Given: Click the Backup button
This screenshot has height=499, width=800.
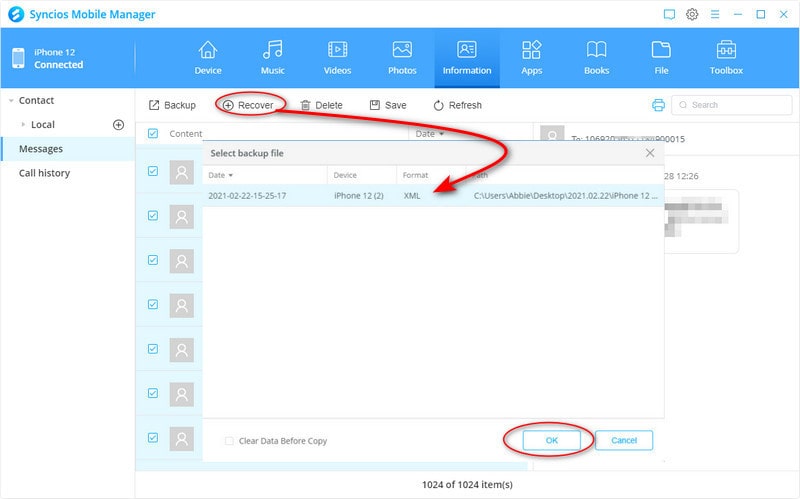Looking at the screenshot, I should click(172, 105).
